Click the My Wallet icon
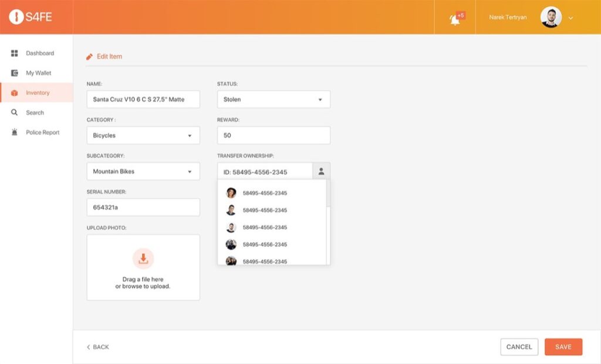Screen dimensions: 601x364 (15, 73)
